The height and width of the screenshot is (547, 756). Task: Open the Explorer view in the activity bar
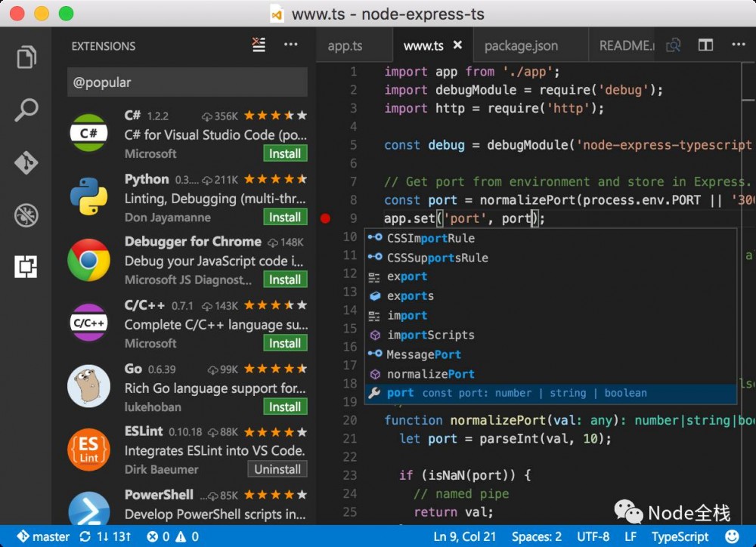coord(27,57)
